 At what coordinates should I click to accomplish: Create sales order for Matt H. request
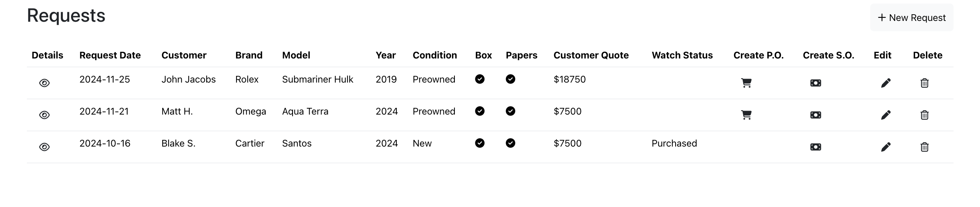[x=816, y=115]
